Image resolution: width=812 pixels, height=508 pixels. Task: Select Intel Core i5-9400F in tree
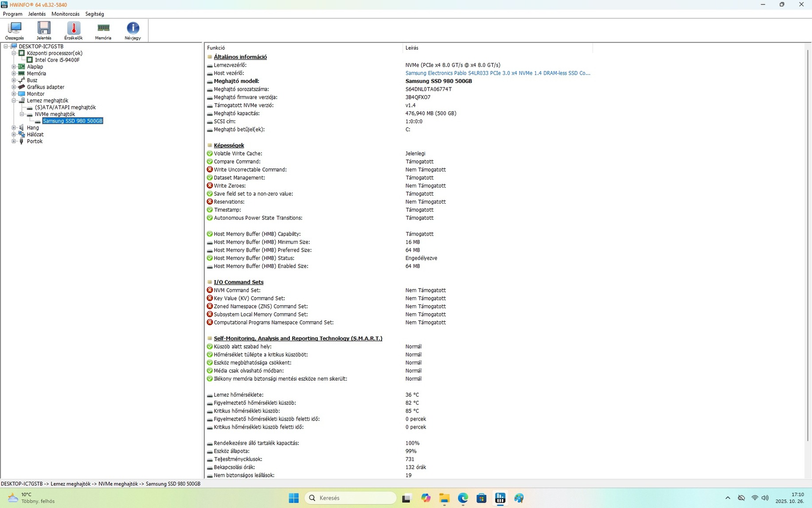pyautogui.click(x=57, y=60)
